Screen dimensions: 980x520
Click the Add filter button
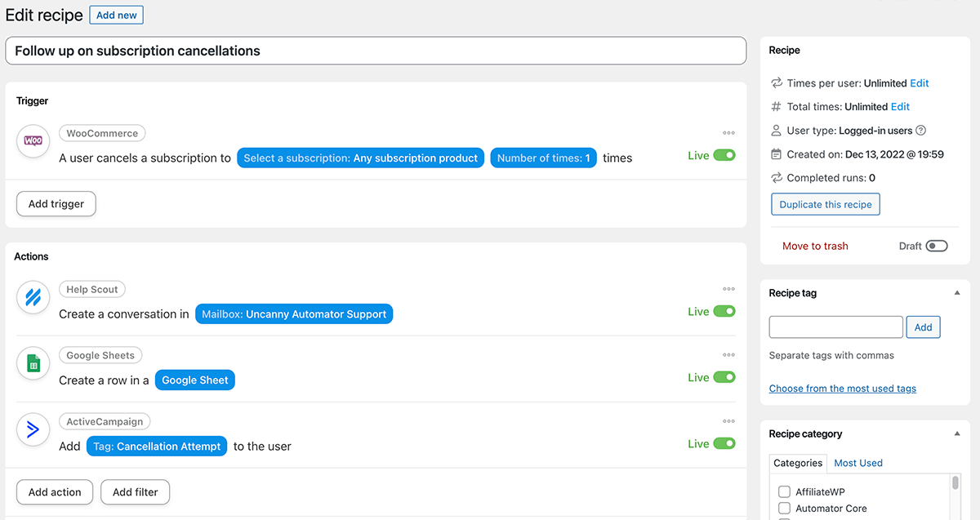pyautogui.click(x=136, y=492)
